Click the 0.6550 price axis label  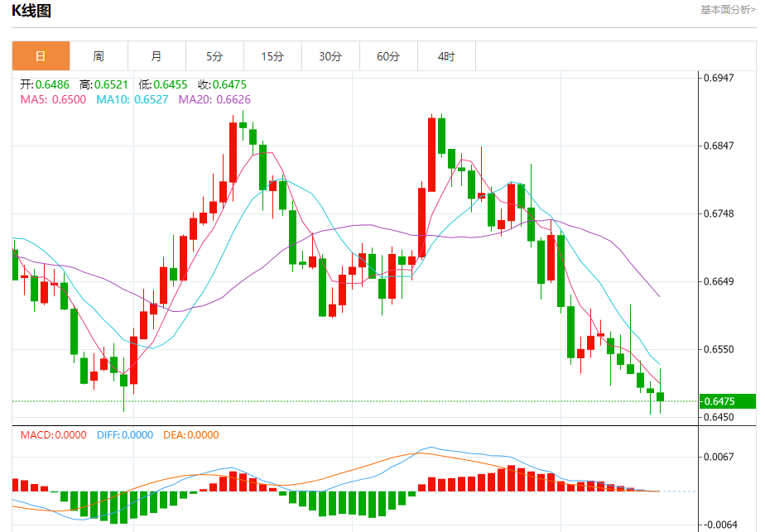[719, 349]
